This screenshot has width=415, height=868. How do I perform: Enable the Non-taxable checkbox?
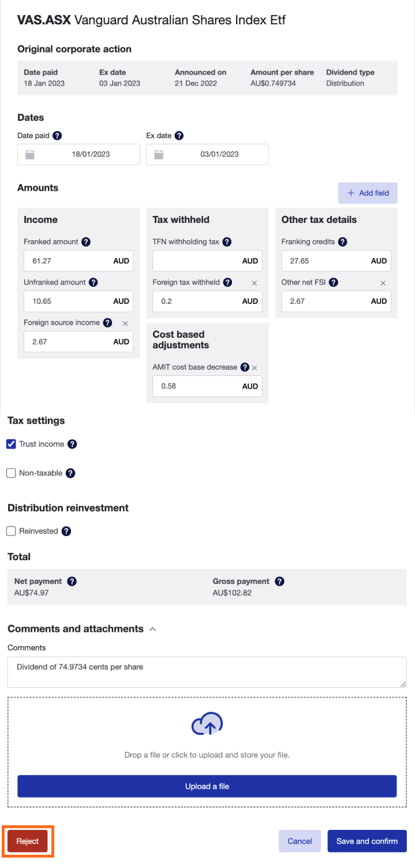11,473
